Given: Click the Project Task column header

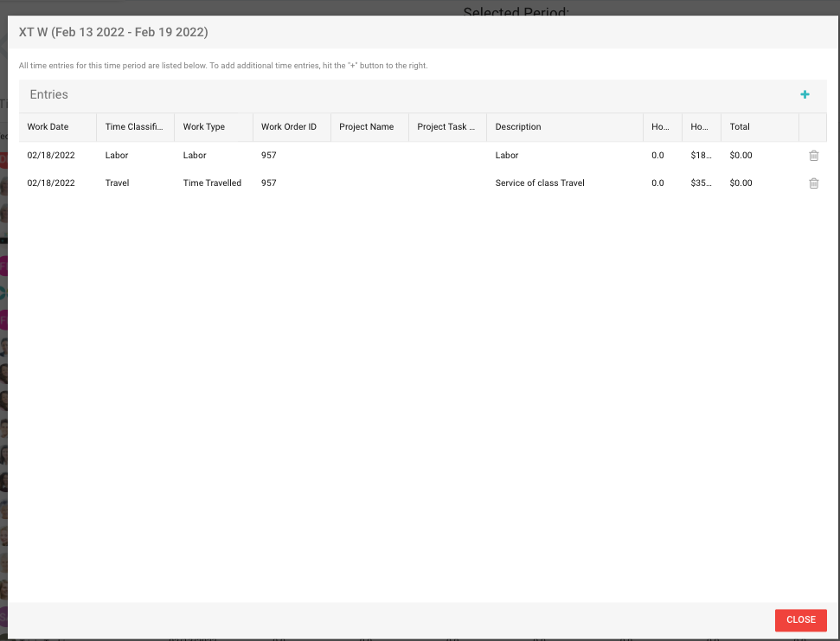Looking at the screenshot, I should tap(446, 127).
